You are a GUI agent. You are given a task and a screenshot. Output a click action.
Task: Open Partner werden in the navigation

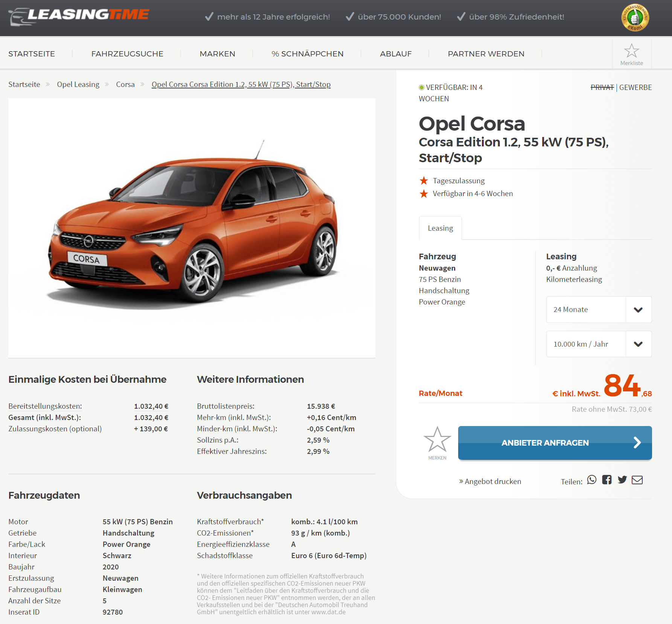(x=486, y=54)
